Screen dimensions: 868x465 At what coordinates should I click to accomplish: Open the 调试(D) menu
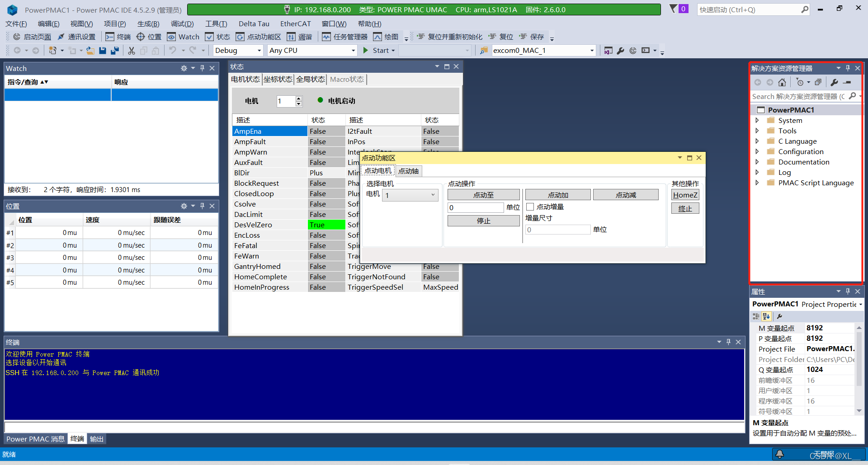pyautogui.click(x=182, y=24)
